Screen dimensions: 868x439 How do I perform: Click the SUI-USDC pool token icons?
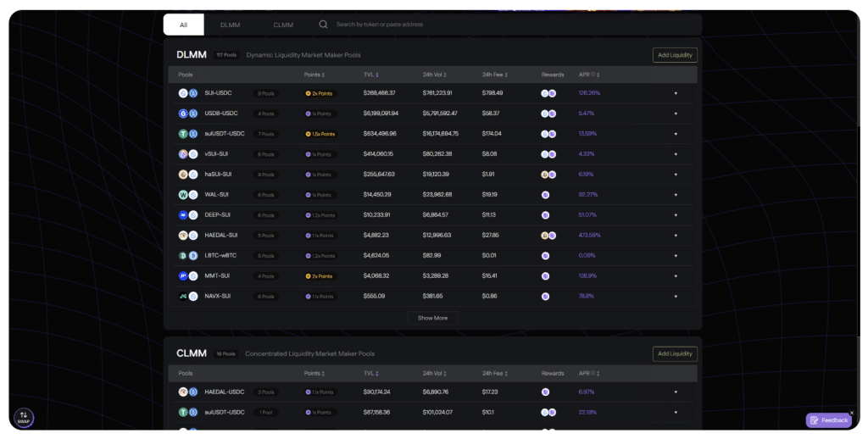187,93
